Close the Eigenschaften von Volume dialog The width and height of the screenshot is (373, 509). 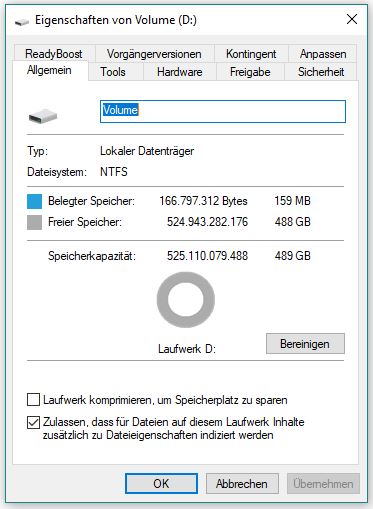[x=352, y=19]
